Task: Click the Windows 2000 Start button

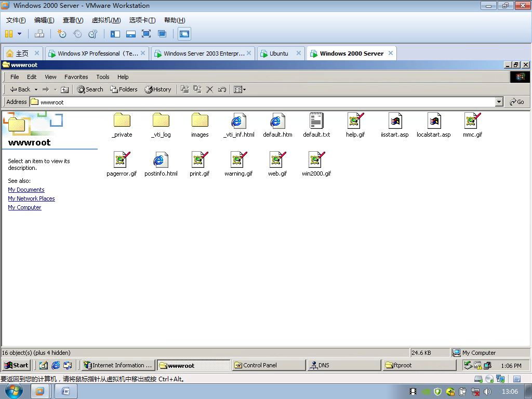Action: click(16, 365)
